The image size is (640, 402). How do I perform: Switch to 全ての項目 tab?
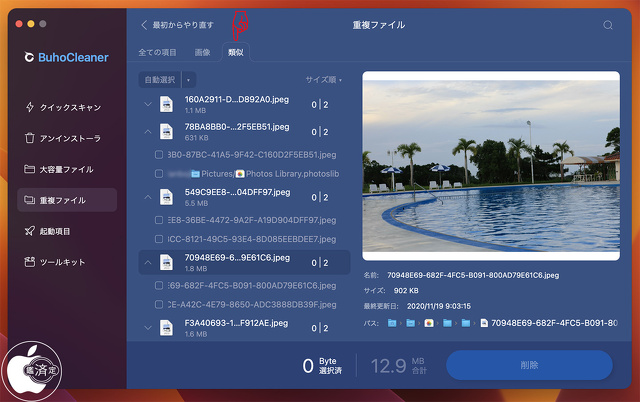157,53
